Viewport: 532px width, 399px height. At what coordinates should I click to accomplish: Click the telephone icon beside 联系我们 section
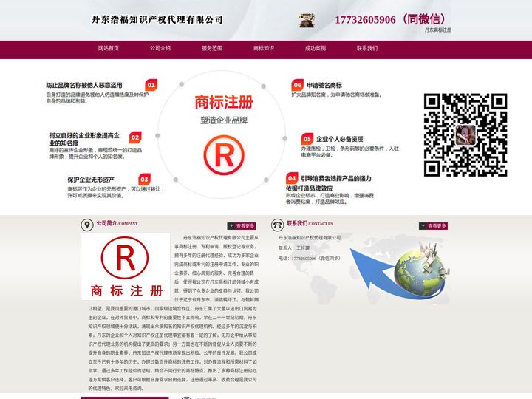click(278, 225)
